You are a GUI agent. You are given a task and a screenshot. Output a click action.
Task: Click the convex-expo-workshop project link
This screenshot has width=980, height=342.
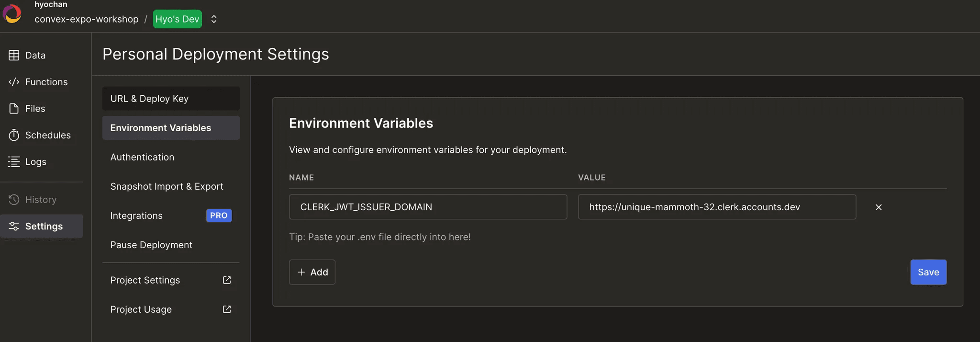click(x=87, y=19)
